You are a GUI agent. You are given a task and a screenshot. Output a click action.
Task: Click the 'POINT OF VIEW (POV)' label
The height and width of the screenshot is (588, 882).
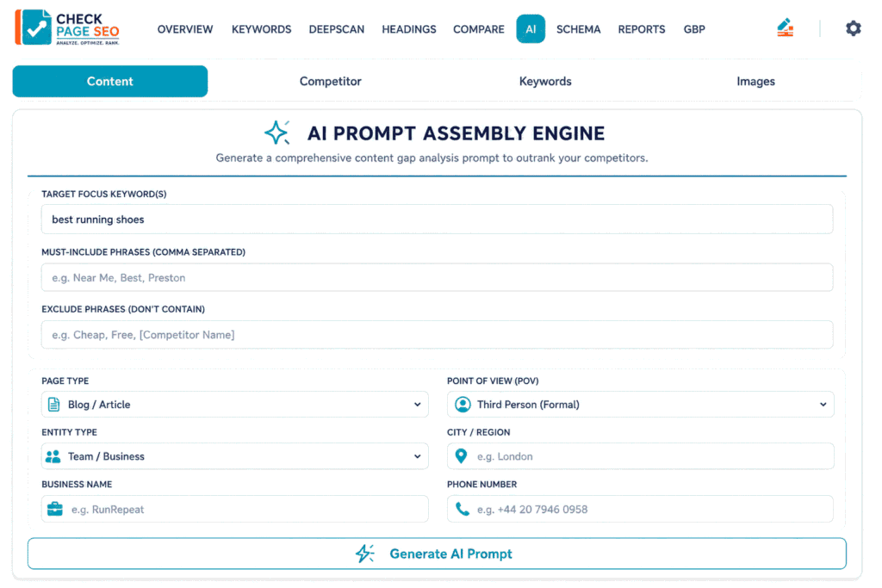pyautogui.click(x=493, y=381)
